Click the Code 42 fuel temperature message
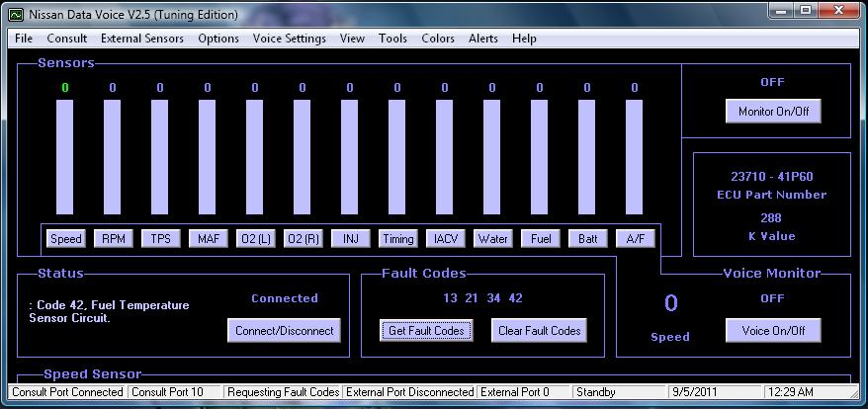 [x=109, y=311]
